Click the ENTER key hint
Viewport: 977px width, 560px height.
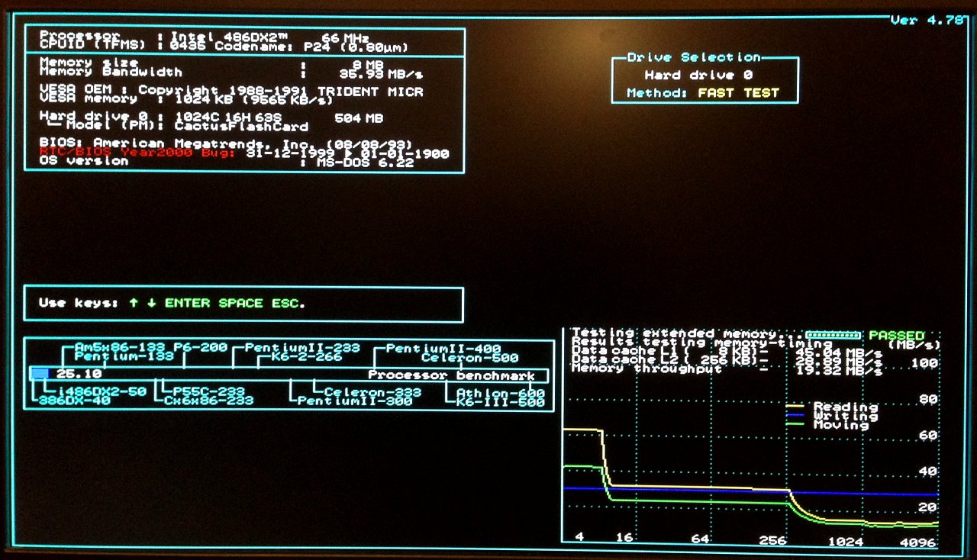pyautogui.click(x=189, y=303)
